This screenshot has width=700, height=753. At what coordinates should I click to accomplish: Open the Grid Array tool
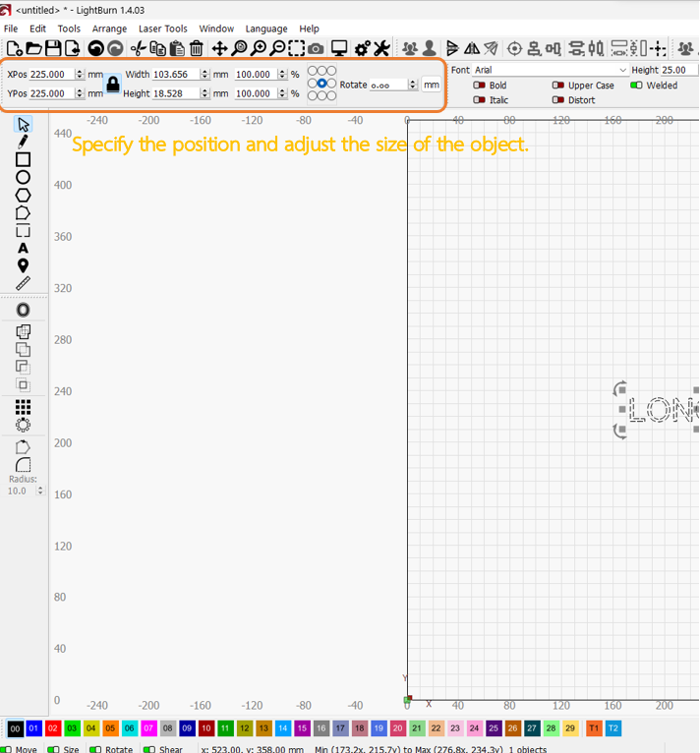tap(23, 407)
